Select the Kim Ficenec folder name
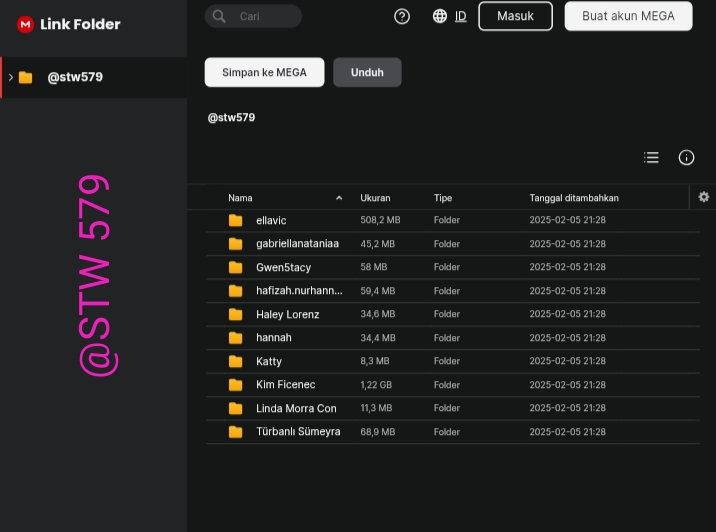Image resolution: width=716 pixels, height=532 pixels. (x=285, y=385)
